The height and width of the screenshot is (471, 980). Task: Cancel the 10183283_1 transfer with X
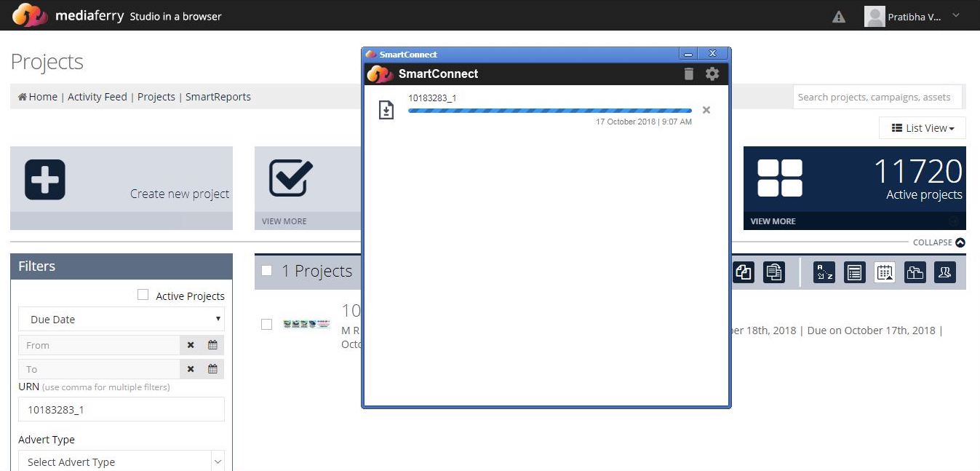click(706, 110)
